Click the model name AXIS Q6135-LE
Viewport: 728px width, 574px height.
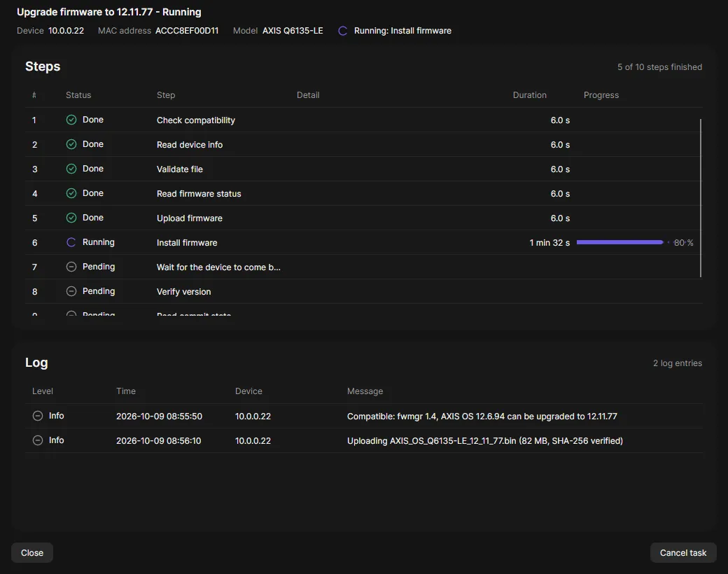coord(293,31)
